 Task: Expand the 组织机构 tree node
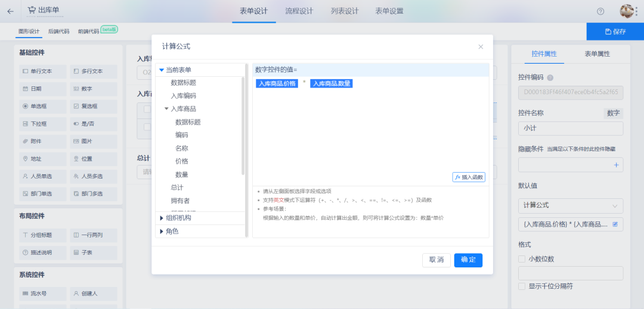[x=162, y=218]
